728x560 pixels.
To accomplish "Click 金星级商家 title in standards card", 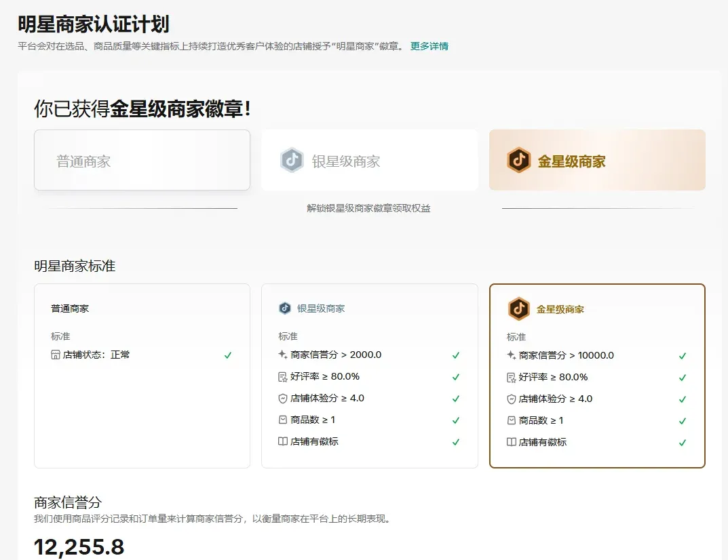I will click(x=560, y=309).
